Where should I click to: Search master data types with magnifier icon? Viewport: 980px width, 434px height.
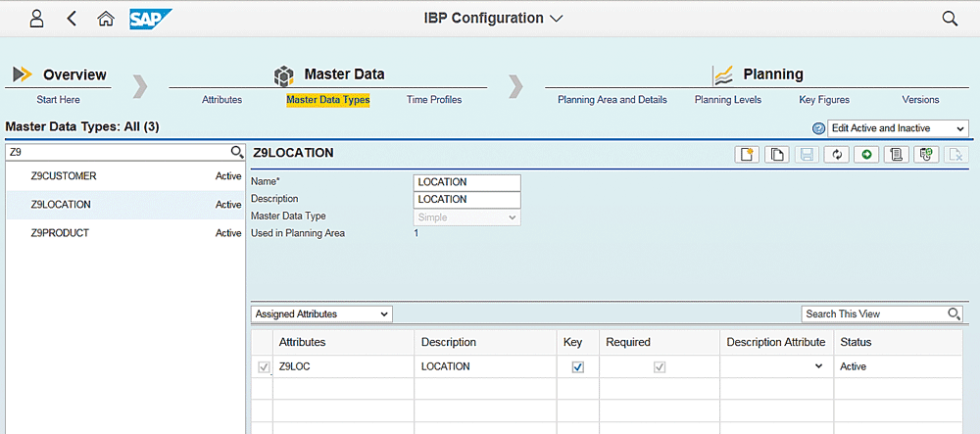(236, 152)
